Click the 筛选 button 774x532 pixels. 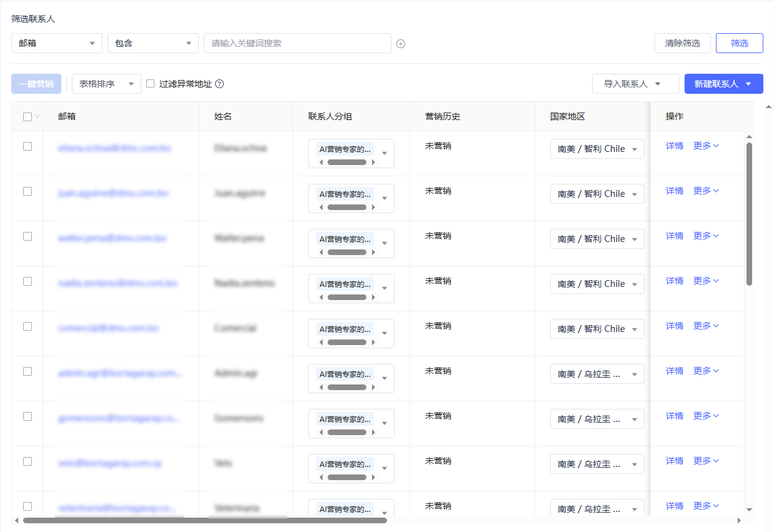pyautogui.click(x=739, y=43)
